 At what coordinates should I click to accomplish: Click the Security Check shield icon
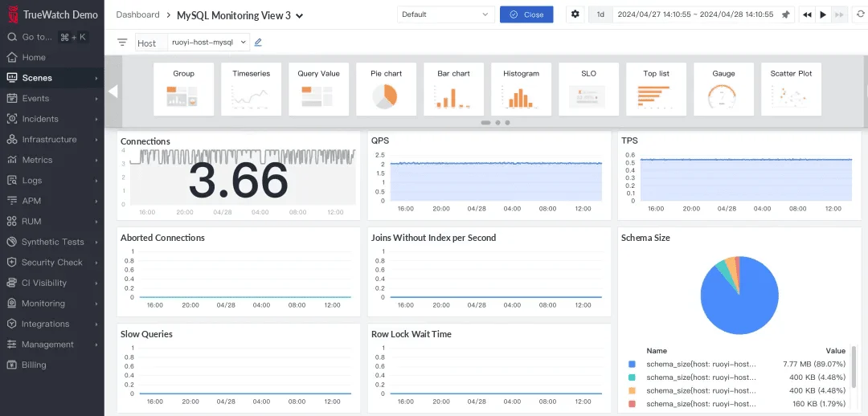[x=12, y=263]
